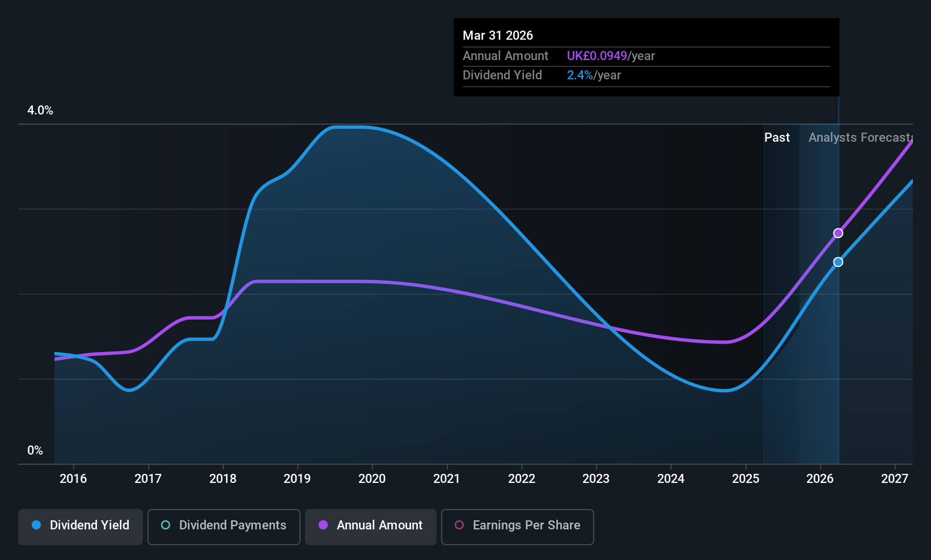931x560 pixels.
Task: Click the Analysts Forecasts region label
Action: coord(860,137)
